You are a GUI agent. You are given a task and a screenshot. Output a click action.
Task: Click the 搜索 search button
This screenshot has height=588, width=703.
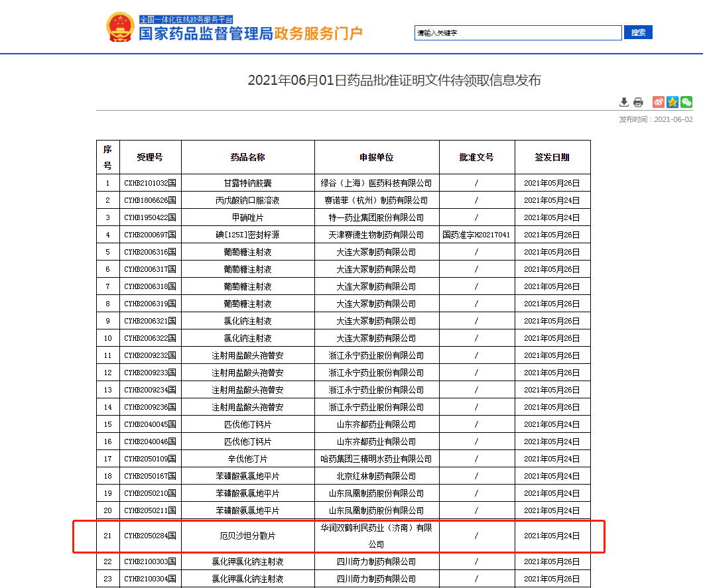point(639,32)
